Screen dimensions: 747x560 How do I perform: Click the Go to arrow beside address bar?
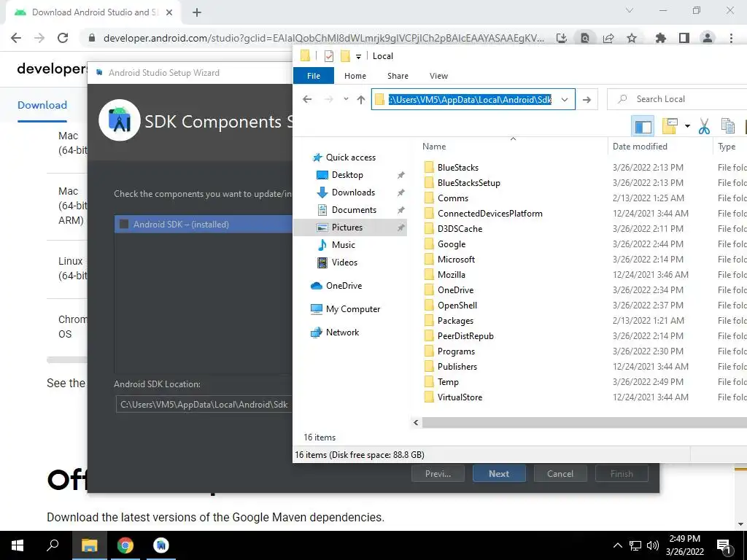pyautogui.click(x=587, y=99)
